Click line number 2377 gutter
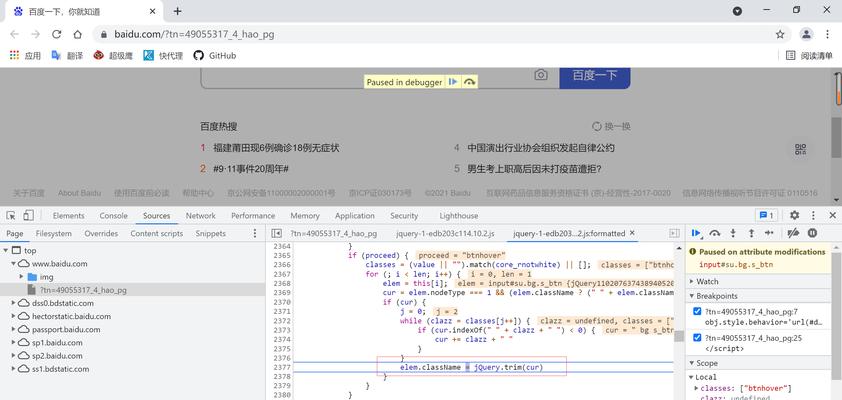The width and height of the screenshot is (842, 400). pos(281,367)
